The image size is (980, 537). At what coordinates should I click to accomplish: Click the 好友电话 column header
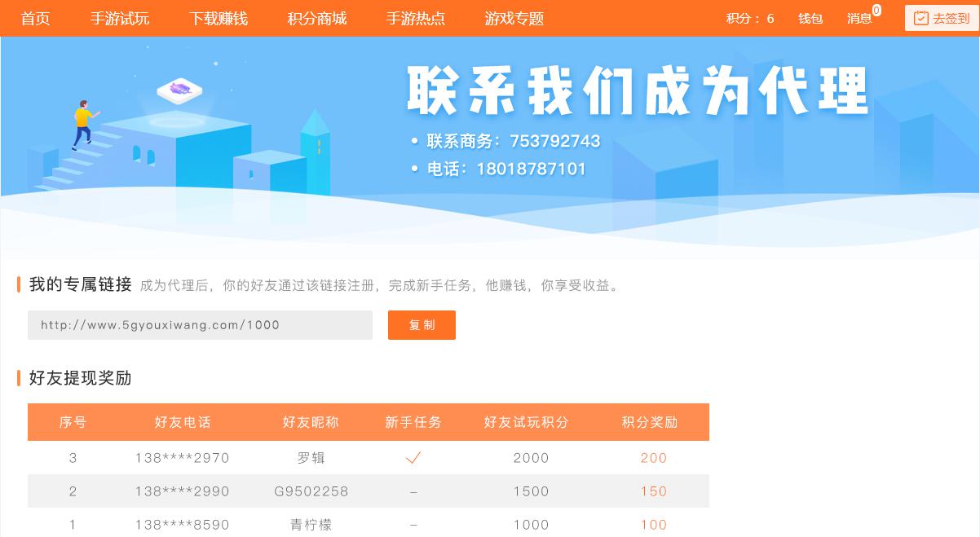pyautogui.click(x=183, y=422)
